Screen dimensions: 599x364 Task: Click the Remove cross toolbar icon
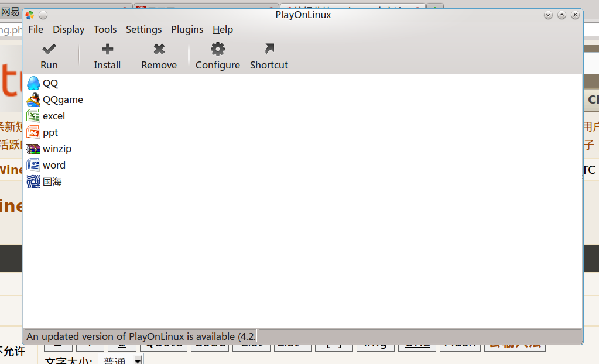pos(159,49)
